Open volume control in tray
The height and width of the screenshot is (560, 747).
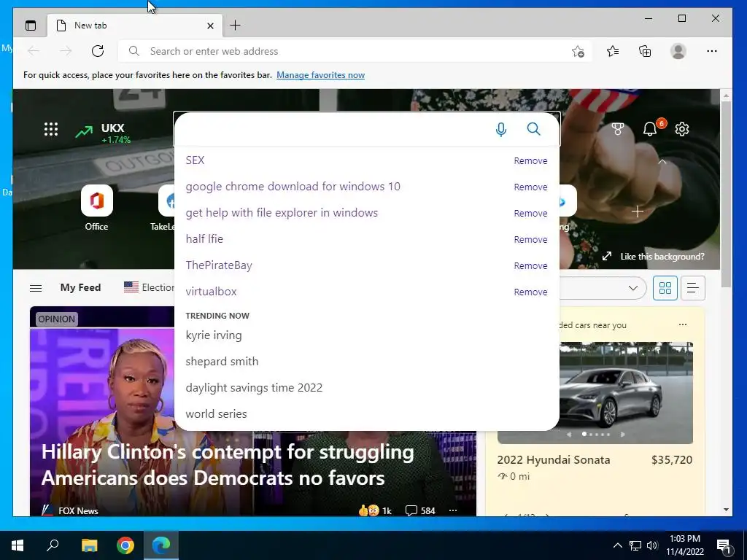point(652,545)
